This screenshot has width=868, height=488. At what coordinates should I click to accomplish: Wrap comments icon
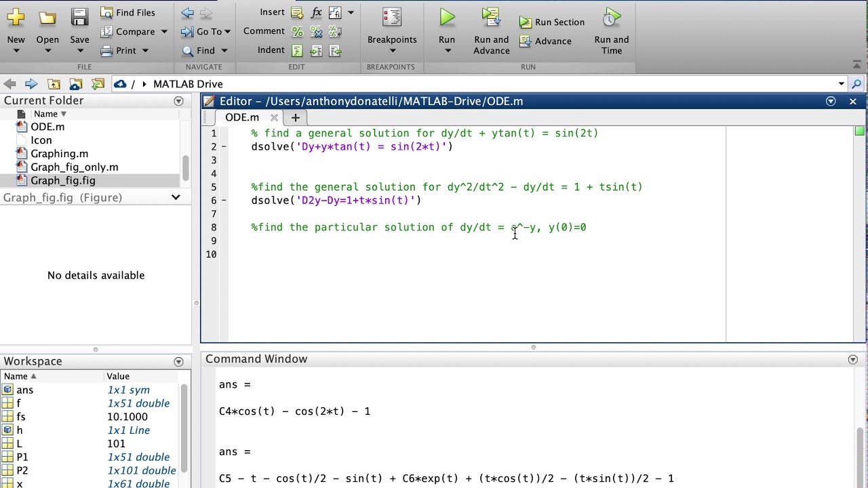pos(335,31)
